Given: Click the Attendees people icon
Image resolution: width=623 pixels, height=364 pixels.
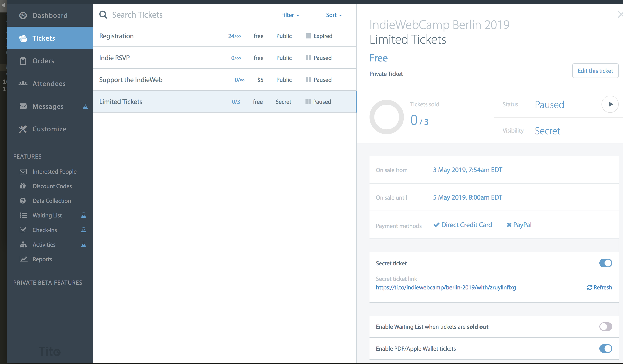Looking at the screenshot, I should [x=23, y=83].
